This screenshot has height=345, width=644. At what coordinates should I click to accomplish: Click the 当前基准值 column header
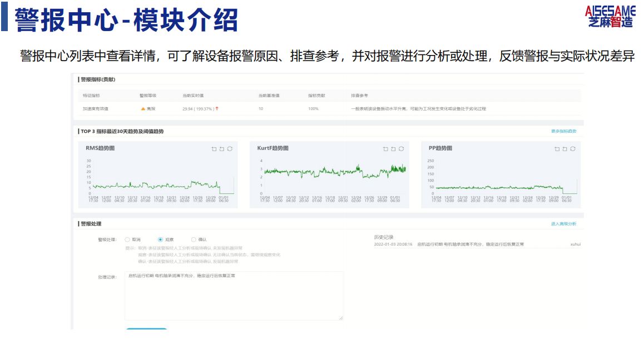click(269, 96)
